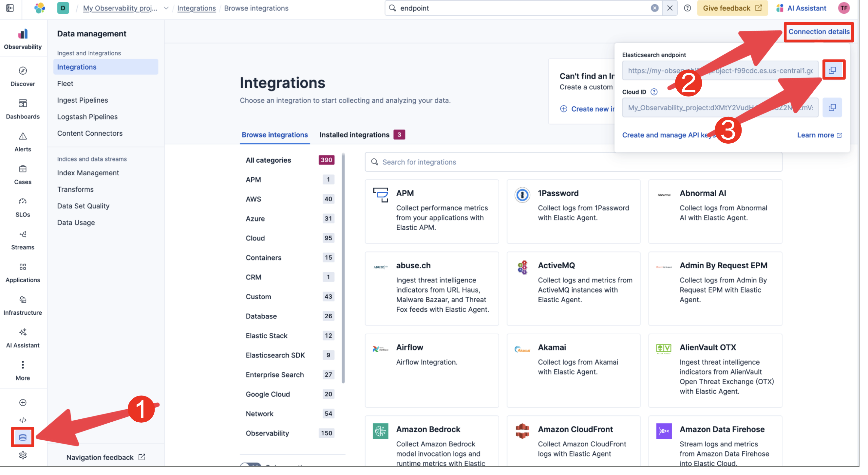
Task: Copy the Elasticsearch endpoint URL
Action: point(832,70)
